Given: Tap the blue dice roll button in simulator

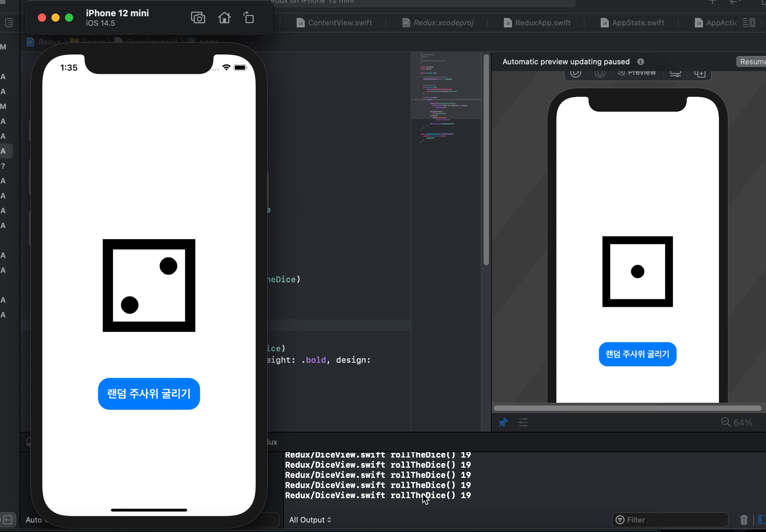Looking at the screenshot, I should tap(149, 394).
